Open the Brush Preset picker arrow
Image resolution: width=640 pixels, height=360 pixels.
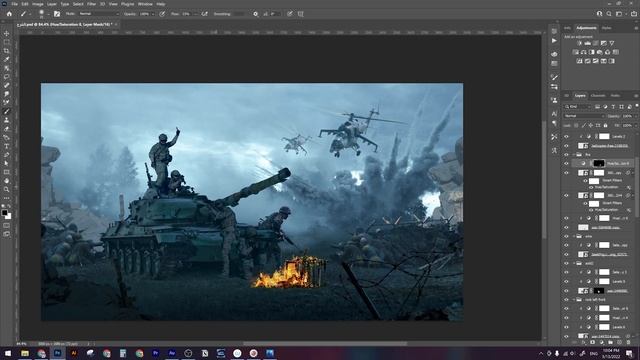(48, 14)
